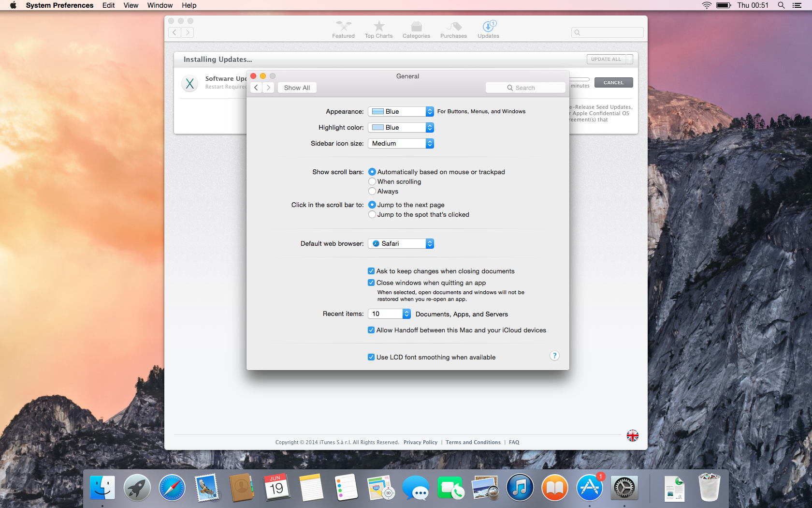Toggle Allow Handoff checkbox
This screenshot has height=508, width=812.
371,330
